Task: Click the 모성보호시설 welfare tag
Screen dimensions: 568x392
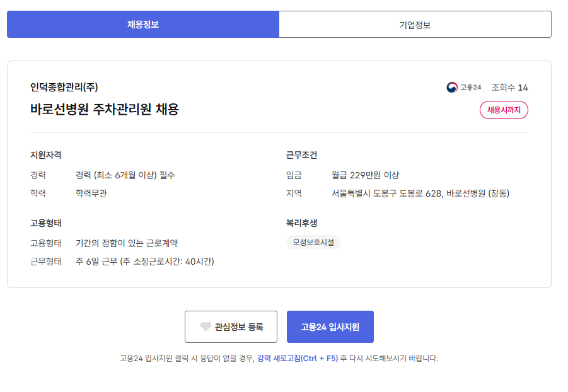Action: (313, 243)
